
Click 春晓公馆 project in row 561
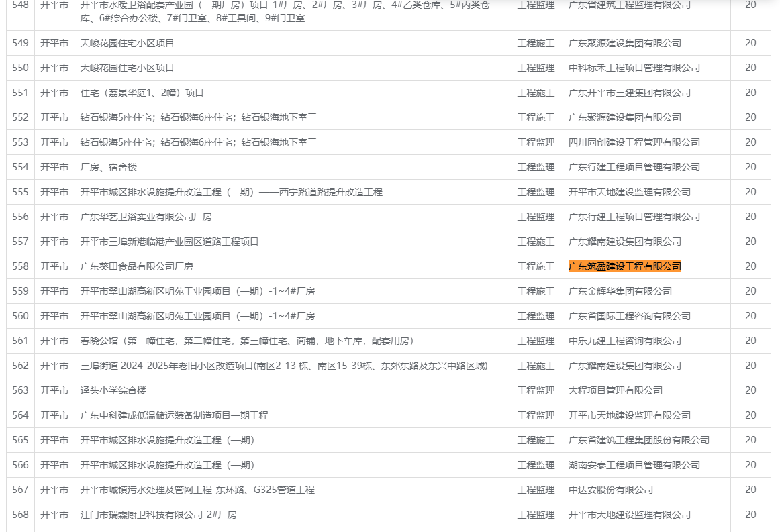(247, 341)
